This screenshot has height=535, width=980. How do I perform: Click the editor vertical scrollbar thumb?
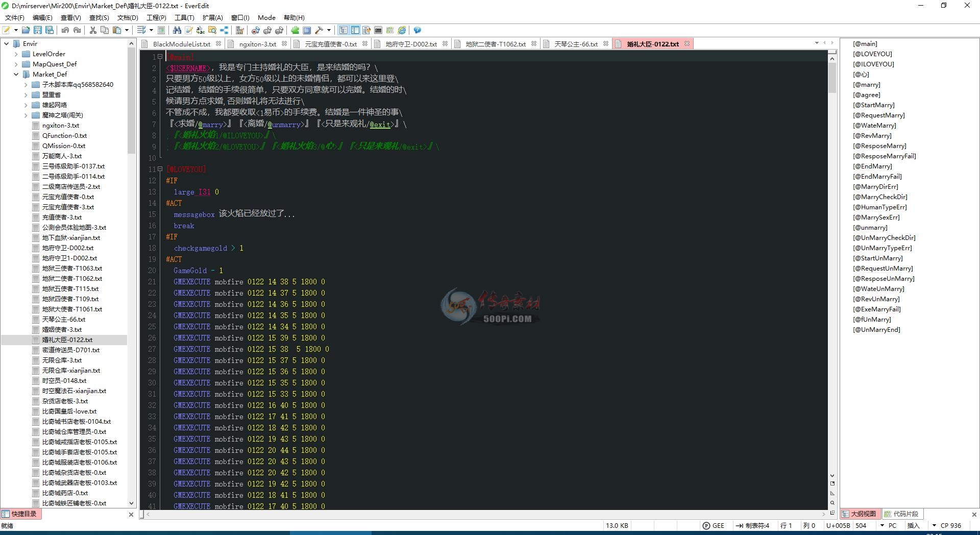point(832,77)
